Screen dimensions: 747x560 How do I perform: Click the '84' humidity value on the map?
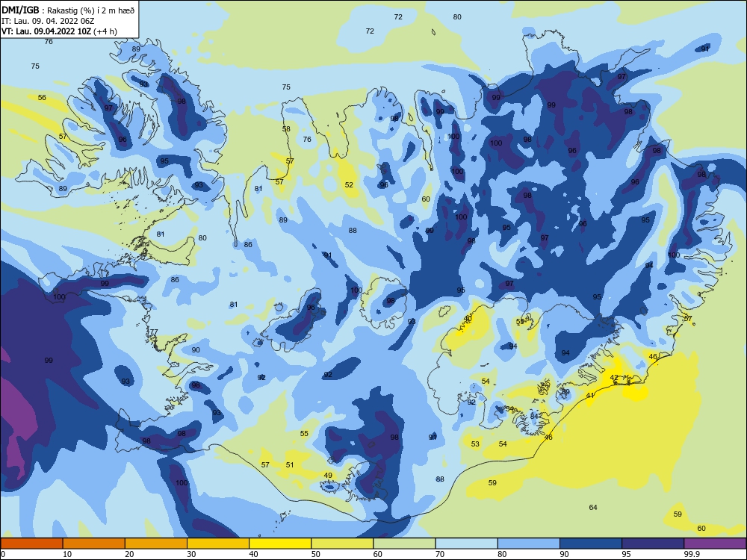(534, 416)
